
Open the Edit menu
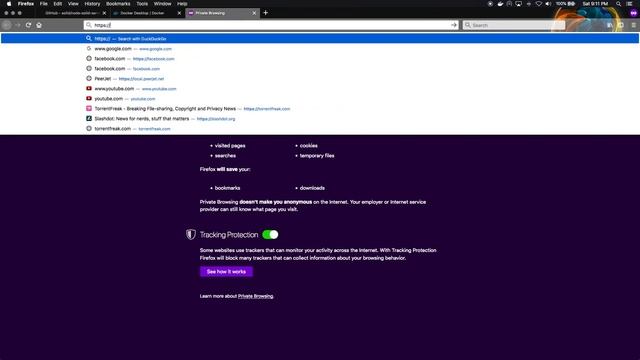[58, 4]
